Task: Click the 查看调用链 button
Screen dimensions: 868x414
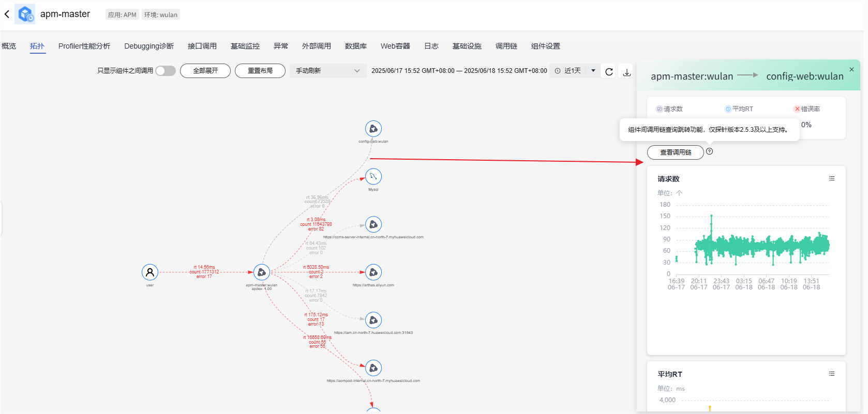Action: click(x=676, y=152)
